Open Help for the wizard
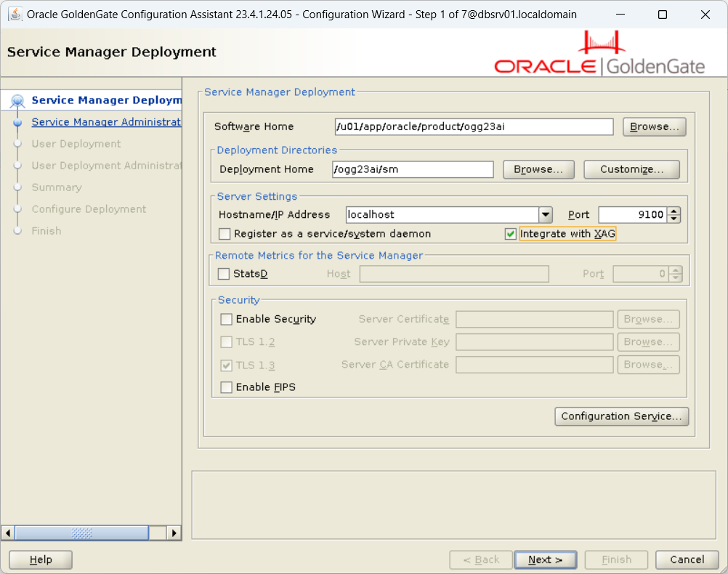 pos(41,560)
